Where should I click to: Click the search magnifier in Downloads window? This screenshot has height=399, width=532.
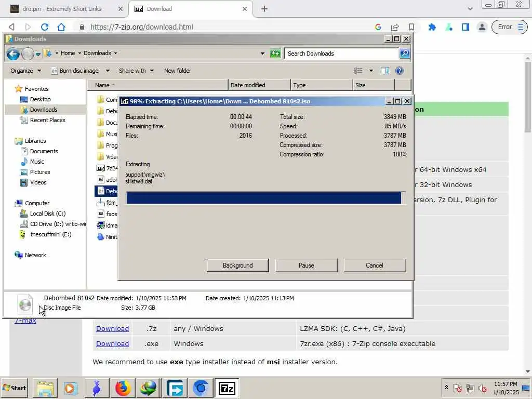(404, 54)
